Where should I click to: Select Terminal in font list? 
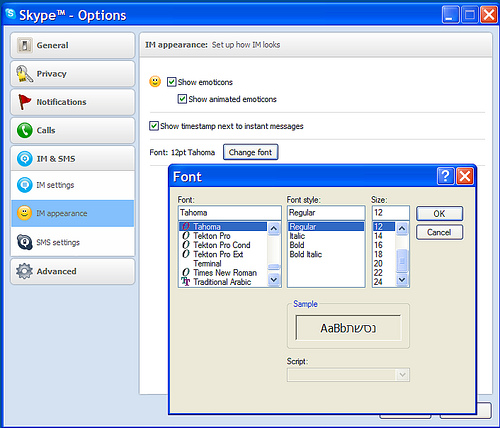pos(223,263)
